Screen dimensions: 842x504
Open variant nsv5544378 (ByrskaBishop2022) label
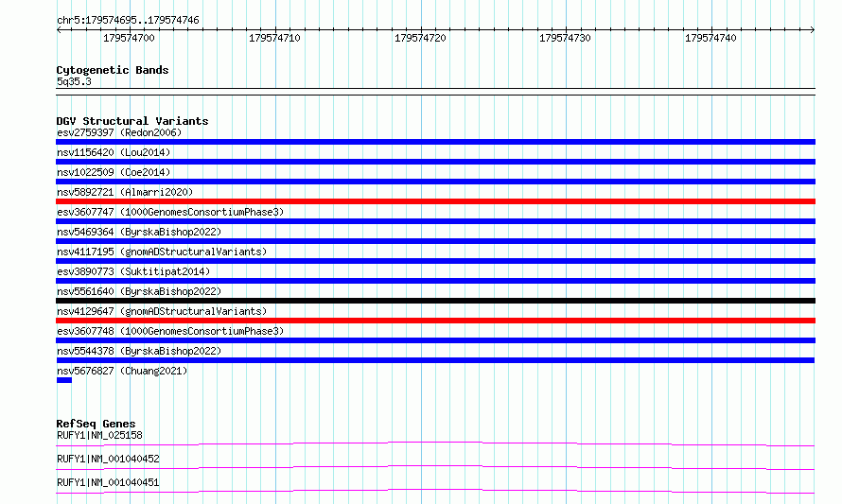[x=139, y=351]
